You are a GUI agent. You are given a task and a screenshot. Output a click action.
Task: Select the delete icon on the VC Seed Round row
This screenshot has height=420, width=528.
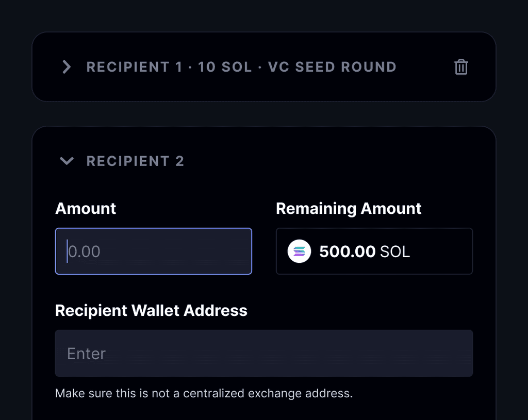(460, 67)
